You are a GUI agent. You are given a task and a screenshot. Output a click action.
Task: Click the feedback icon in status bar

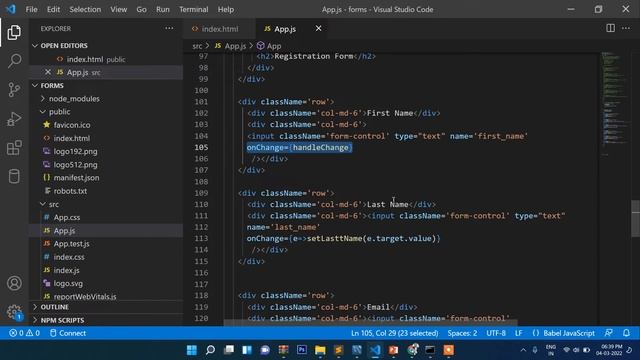tap(608, 333)
